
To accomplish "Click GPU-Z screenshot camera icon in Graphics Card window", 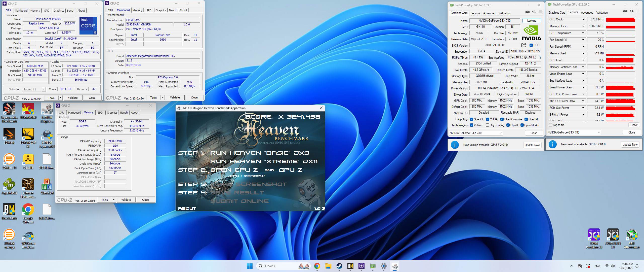I will pyautogui.click(x=528, y=12).
